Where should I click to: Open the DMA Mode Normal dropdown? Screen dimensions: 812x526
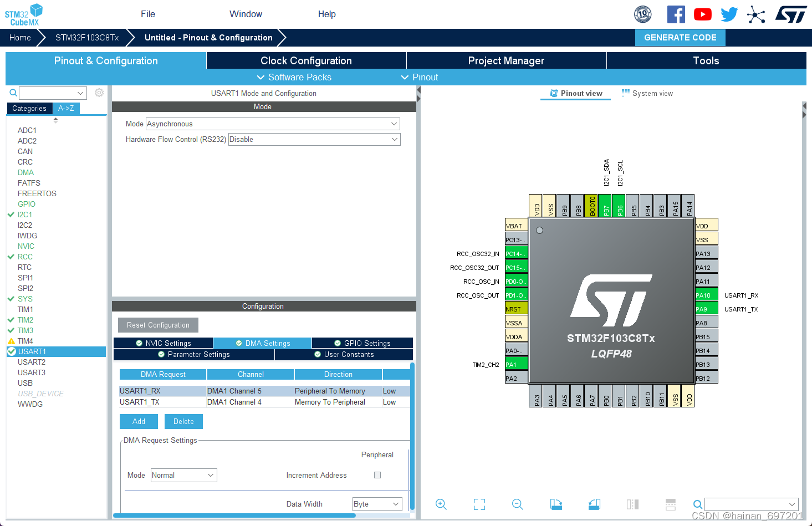pyautogui.click(x=183, y=475)
